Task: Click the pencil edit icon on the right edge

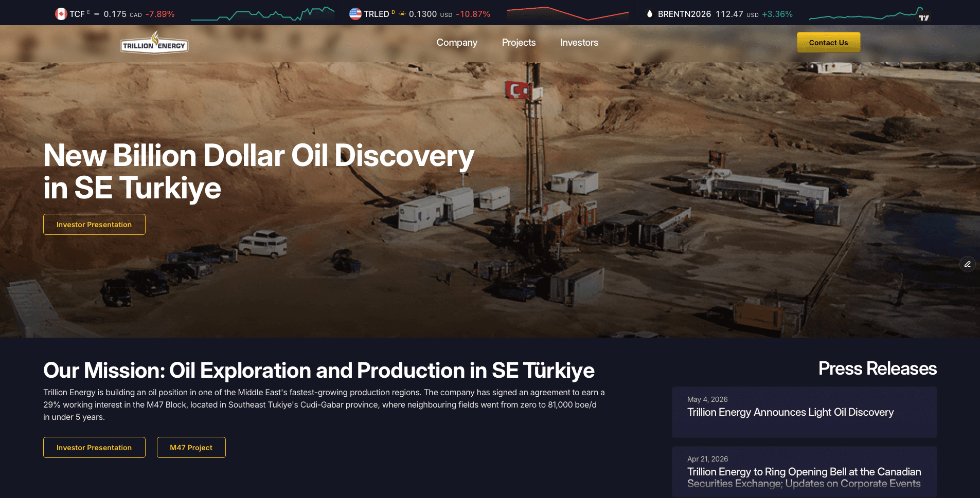Action: (968, 264)
